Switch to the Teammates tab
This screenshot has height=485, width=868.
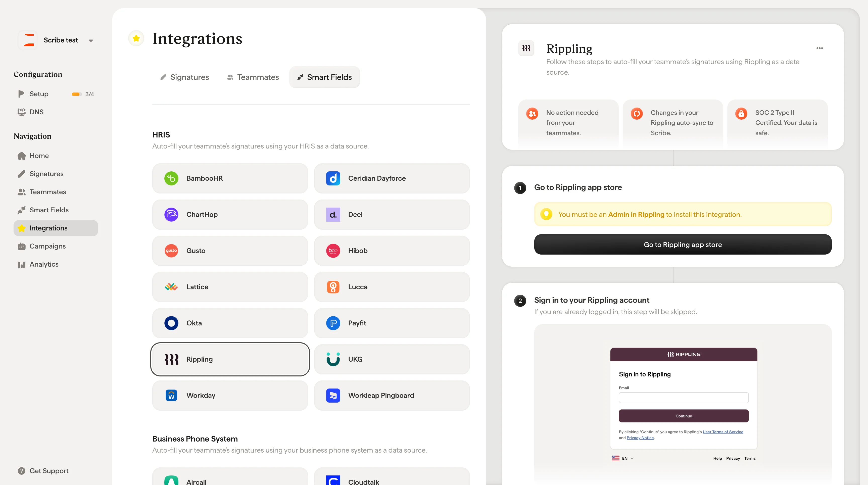(x=253, y=77)
